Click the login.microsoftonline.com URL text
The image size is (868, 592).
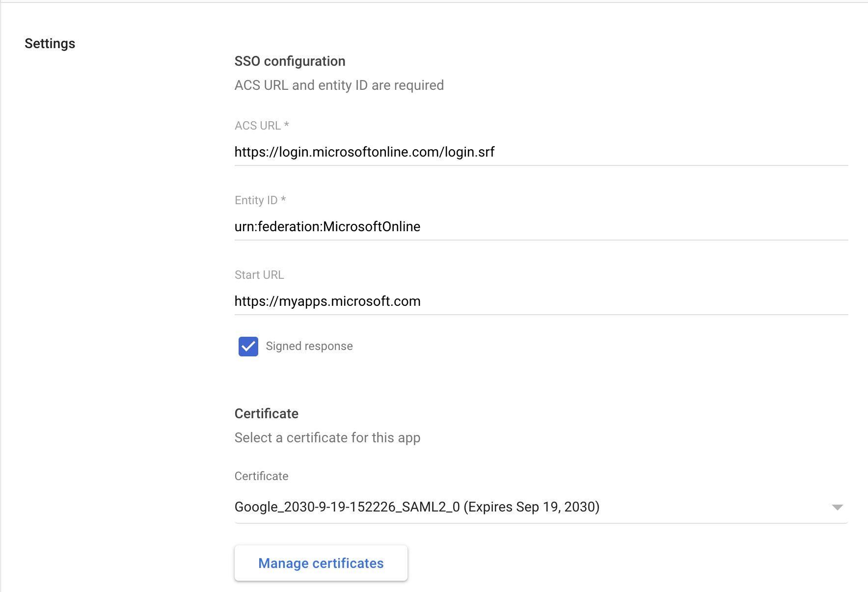[365, 152]
